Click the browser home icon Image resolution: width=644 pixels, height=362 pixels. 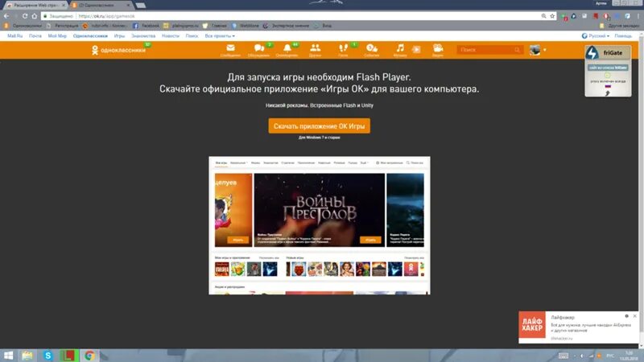[34, 16]
